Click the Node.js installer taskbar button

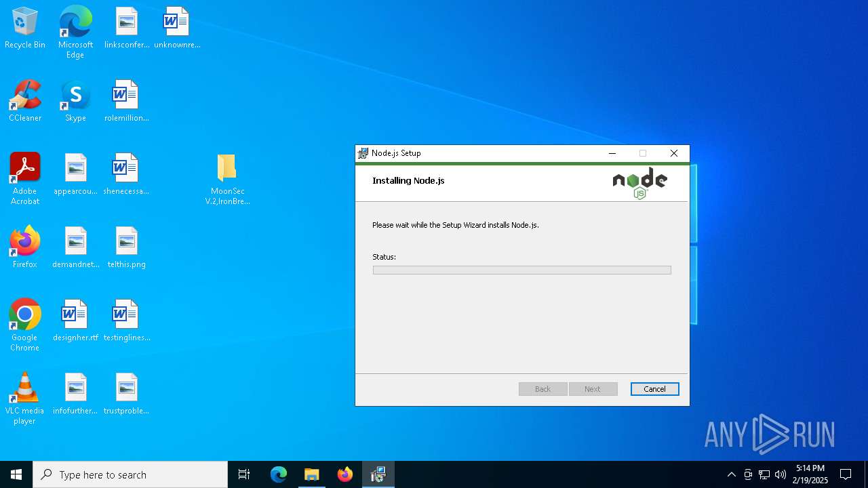378,474
